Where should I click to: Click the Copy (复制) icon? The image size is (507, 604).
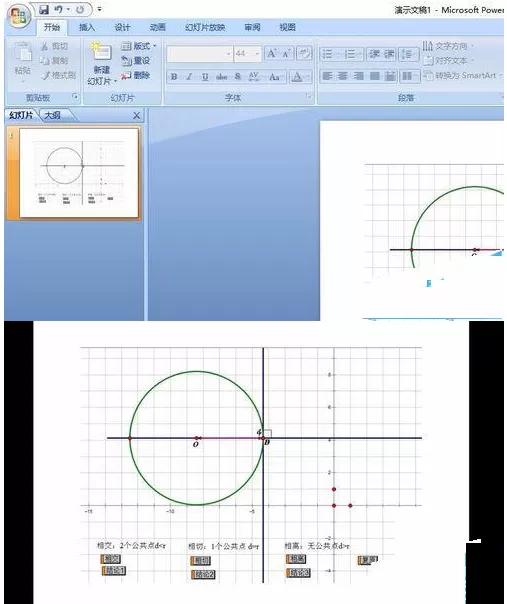point(45,60)
